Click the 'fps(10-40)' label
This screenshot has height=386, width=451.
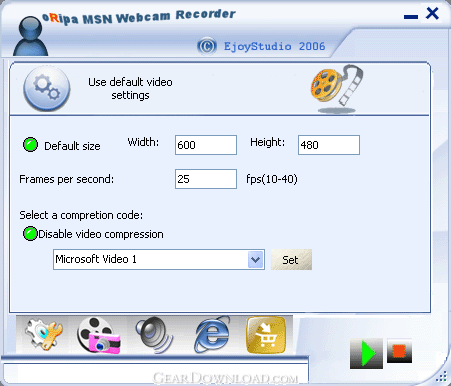coord(272,179)
